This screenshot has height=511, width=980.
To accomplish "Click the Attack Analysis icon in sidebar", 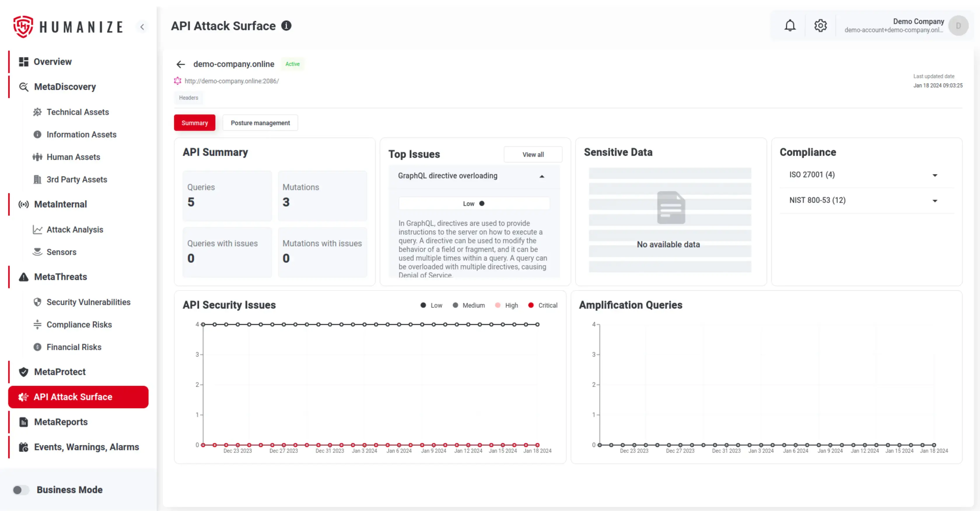I will 37,229.
